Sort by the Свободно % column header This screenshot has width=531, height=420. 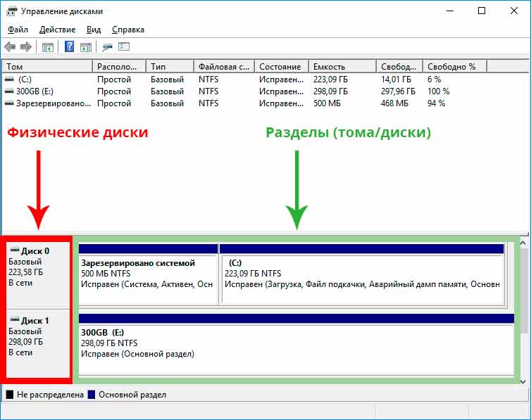[455, 67]
